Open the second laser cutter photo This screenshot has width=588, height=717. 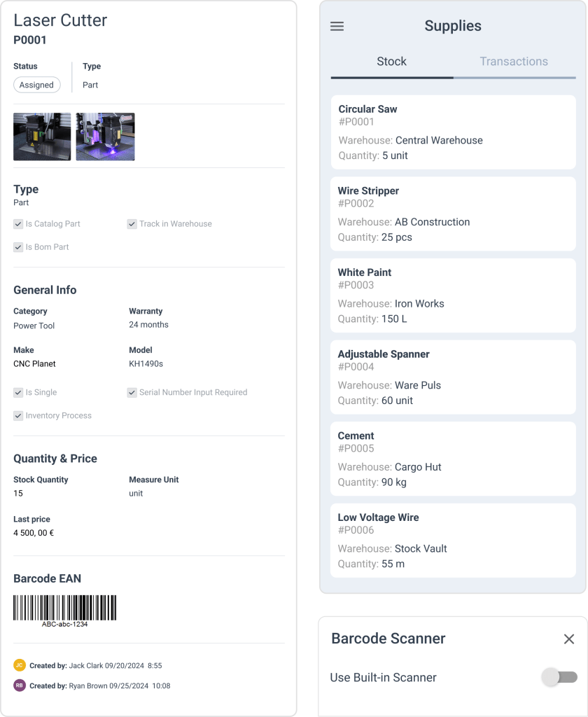pyautogui.click(x=105, y=137)
